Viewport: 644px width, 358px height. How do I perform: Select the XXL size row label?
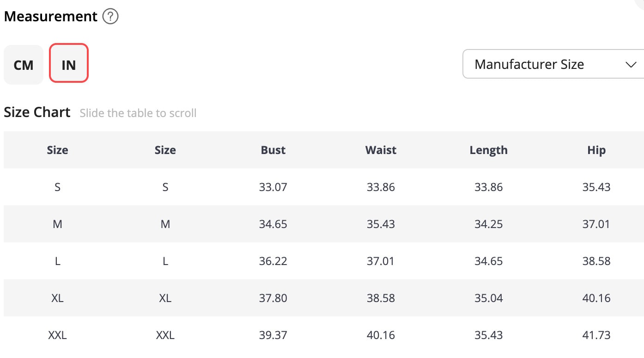click(57, 335)
